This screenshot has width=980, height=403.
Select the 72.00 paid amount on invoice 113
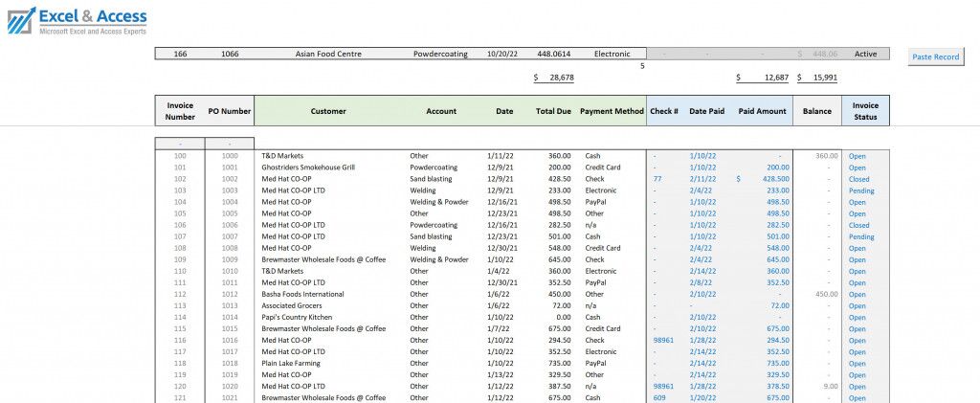coord(779,305)
